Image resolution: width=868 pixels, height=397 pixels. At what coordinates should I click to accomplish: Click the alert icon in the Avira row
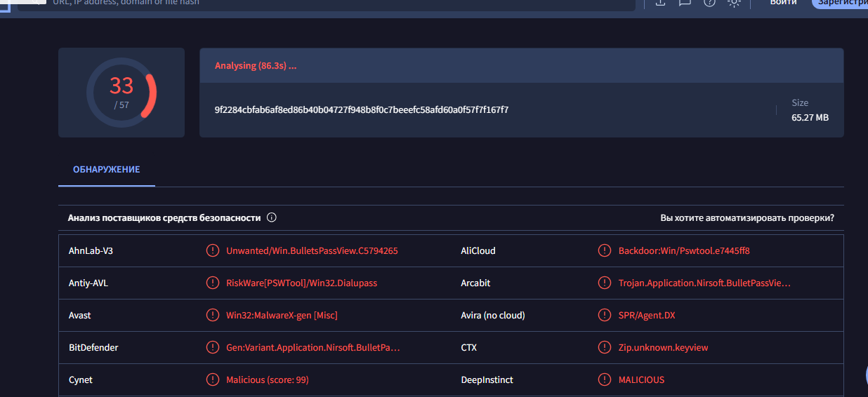[604, 315]
